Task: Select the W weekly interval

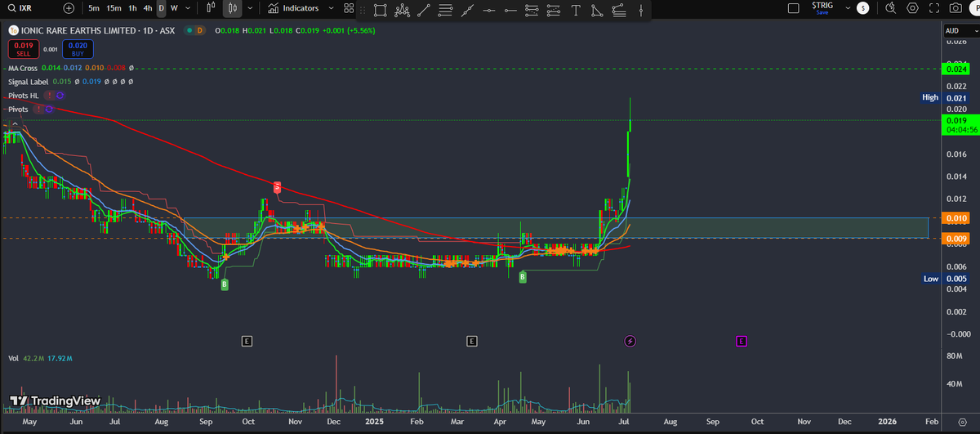Action: (x=174, y=8)
